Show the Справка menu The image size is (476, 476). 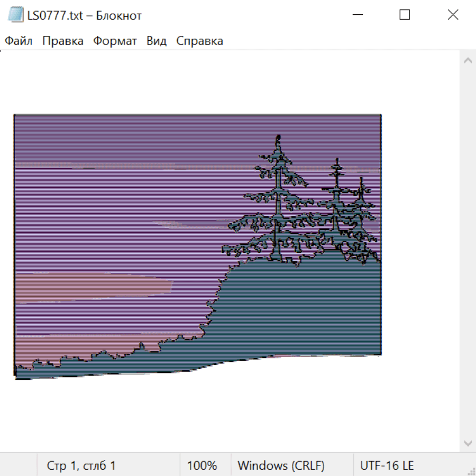pos(199,41)
